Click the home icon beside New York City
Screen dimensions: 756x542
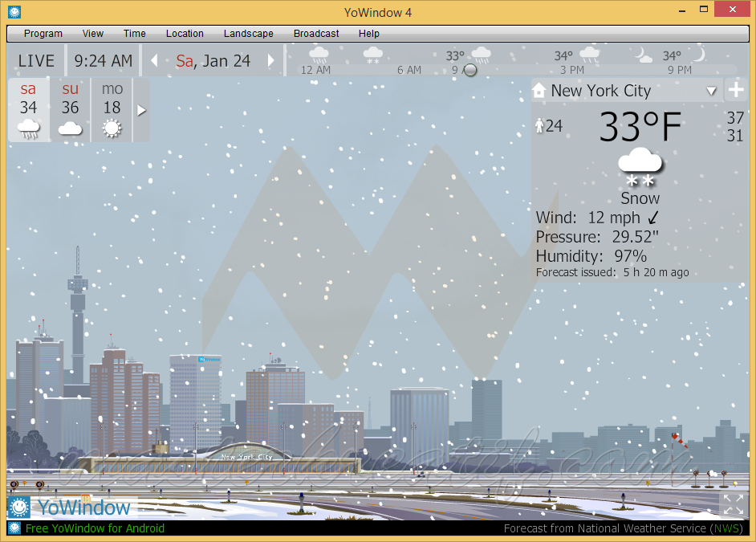click(539, 90)
